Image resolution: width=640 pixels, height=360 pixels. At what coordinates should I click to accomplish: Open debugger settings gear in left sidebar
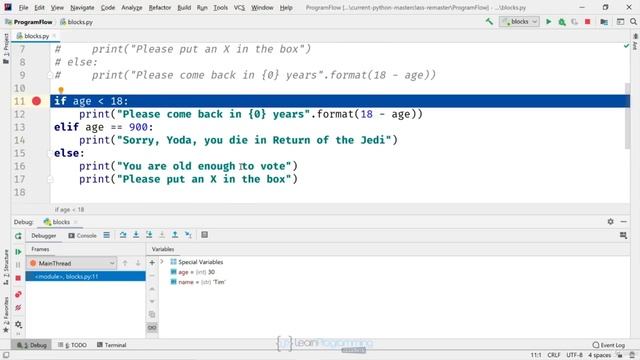(18, 324)
